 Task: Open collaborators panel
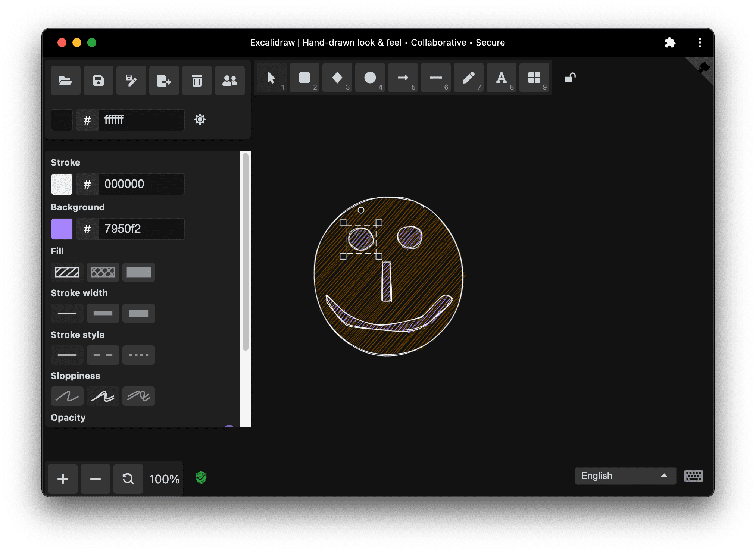click(229, 80)
